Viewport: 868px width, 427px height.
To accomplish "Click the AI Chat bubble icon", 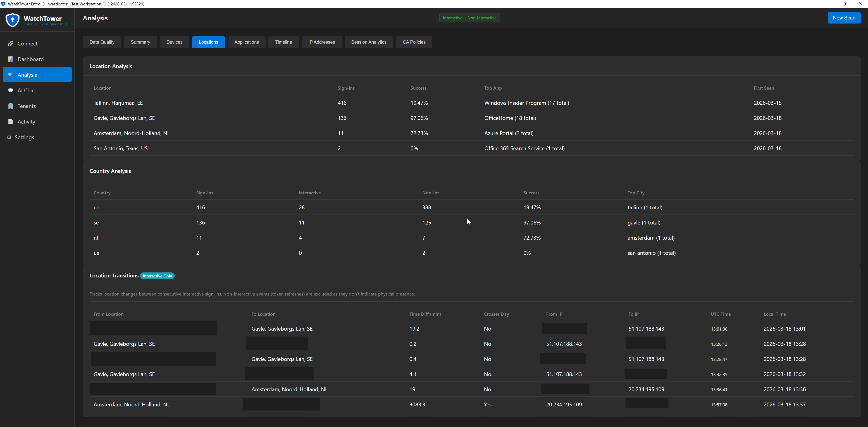I will (10, 90).
